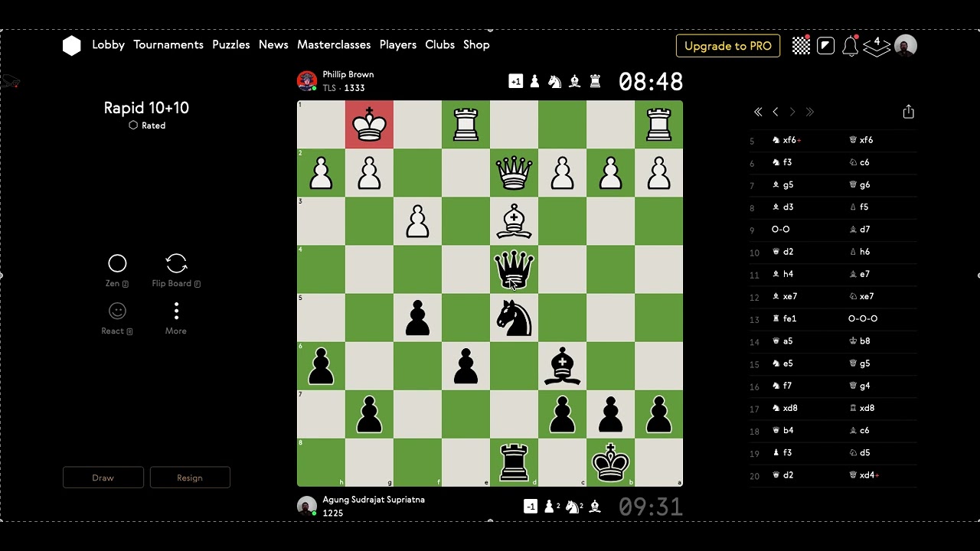Click the -1 material badge near Agung
Image resolution: width=980 pixels, height=551 pixels.
coord(531,506)
